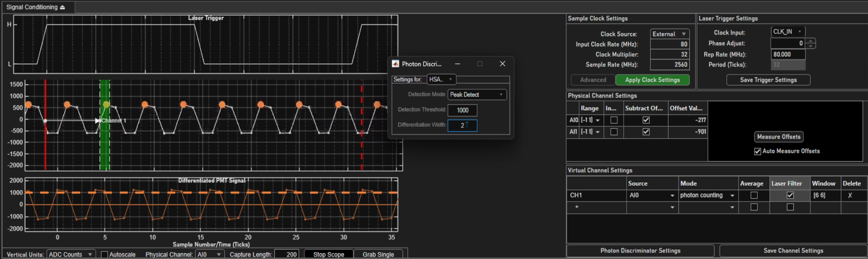Delete the CH1 virtual channel with X
This screenshot has width=868, height=259.
coord(850,195)
